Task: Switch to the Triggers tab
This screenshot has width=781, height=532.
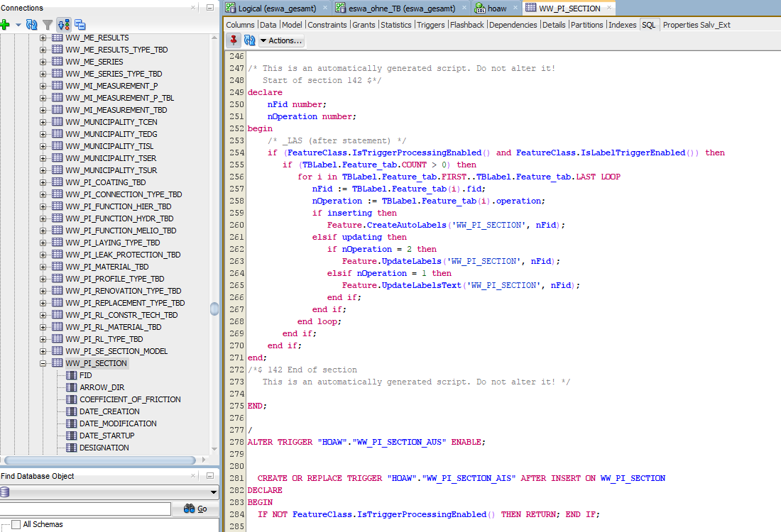Action: coord(432,23)
